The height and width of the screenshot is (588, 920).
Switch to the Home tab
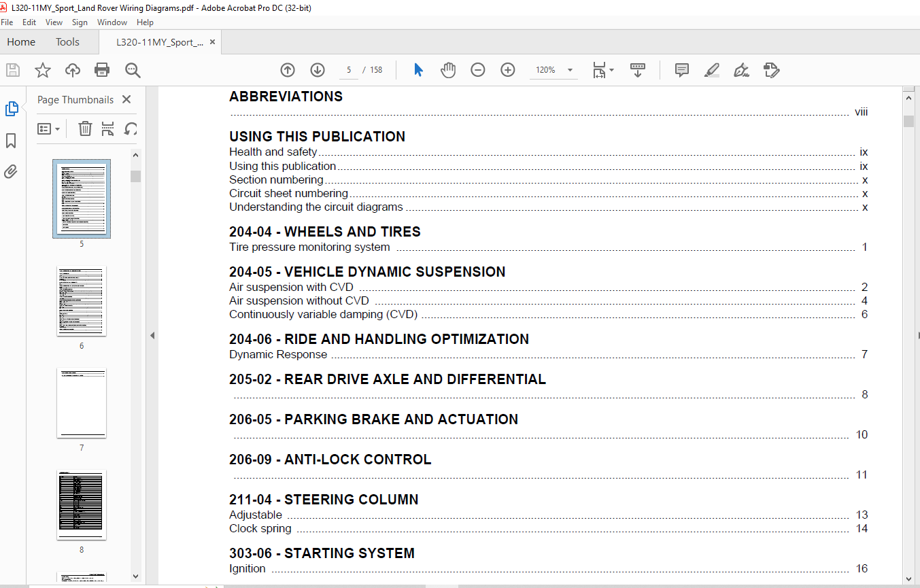pyautogui.click(x=21, y=42)
